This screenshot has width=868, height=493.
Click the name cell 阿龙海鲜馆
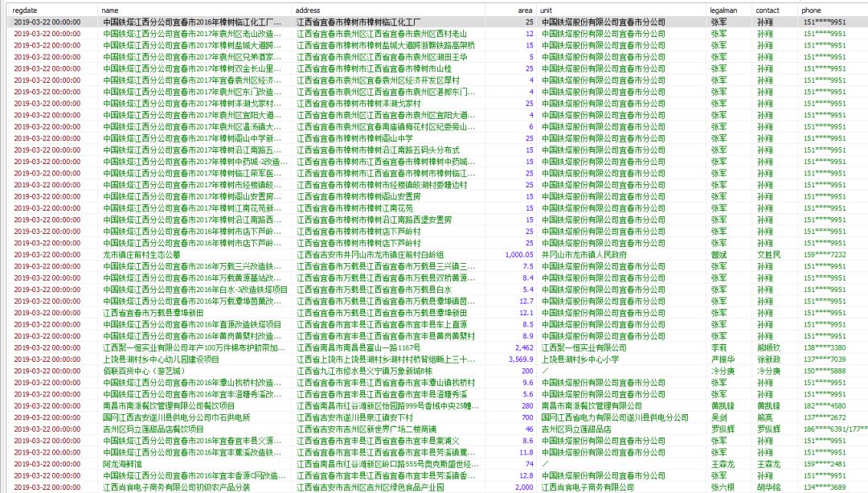click(x=122, y=464)
